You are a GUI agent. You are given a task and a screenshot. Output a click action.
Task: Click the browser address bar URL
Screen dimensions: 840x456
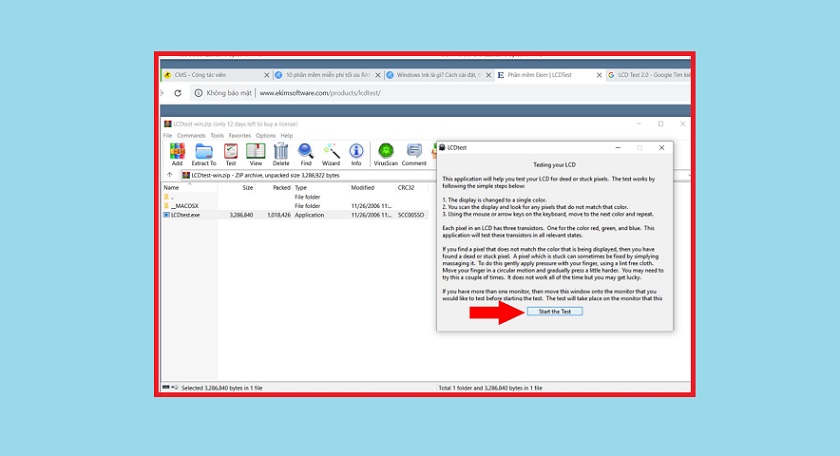pyautogui.click(x=320, y=93)
